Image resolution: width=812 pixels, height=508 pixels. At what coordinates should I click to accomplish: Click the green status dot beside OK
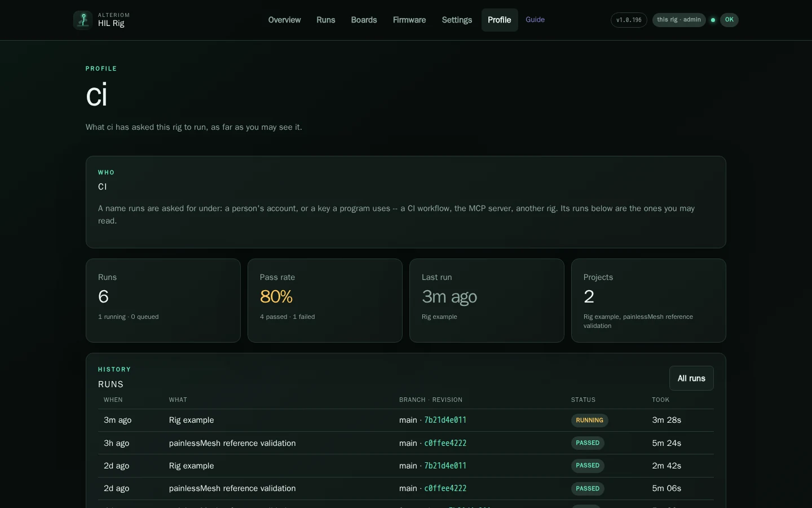pyautogui.click(x=713, y=20)
